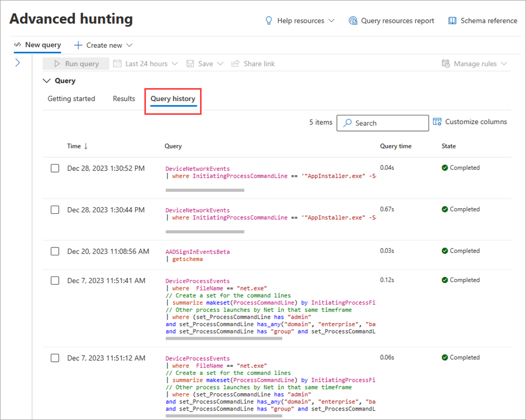526x420 pixels.
Task: Tick checkbox for Dec 7 11:51:41 AM query
Action: (55, 281)
